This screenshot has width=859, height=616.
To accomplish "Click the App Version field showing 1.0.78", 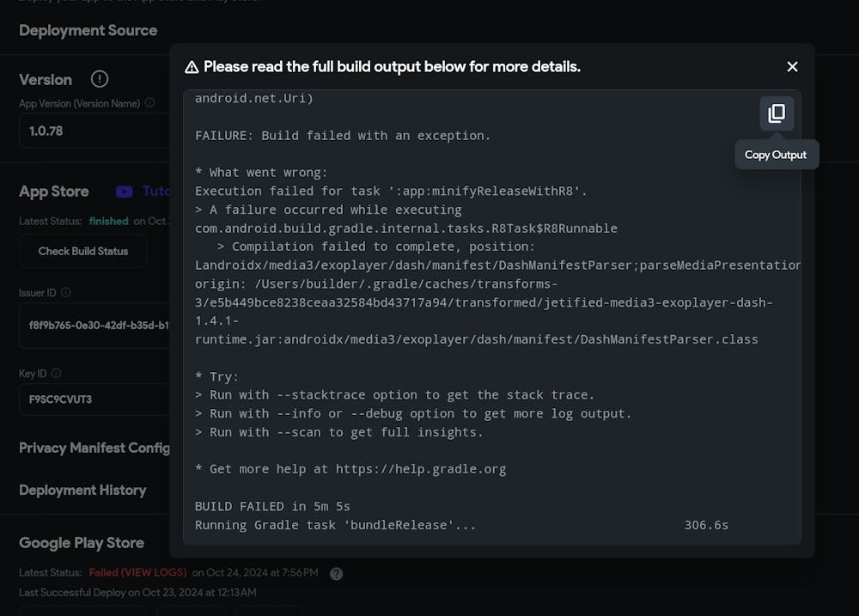I will tap(94, 131).
